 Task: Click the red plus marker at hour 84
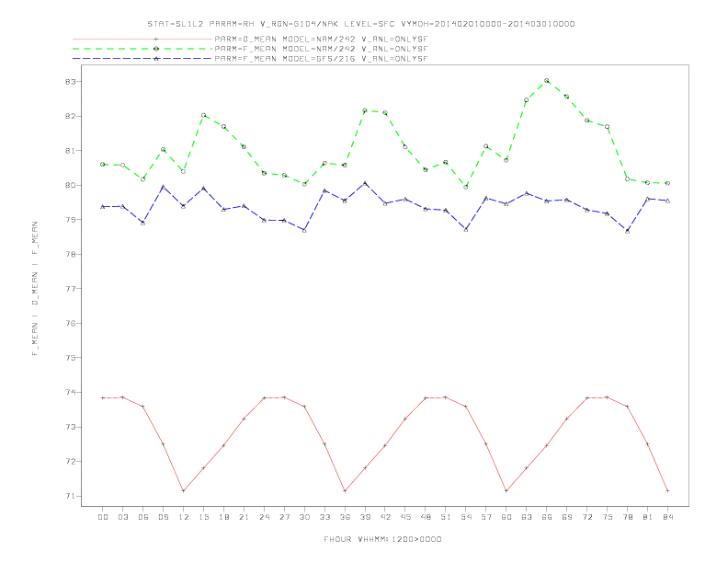[668, 491]
